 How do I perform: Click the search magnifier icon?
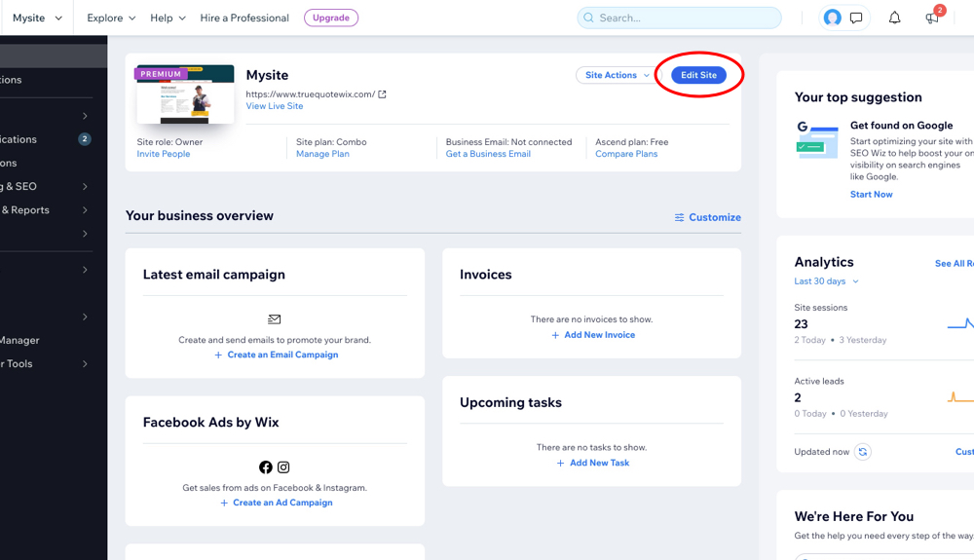589,18
